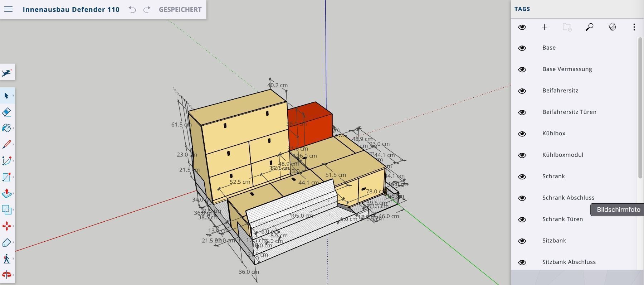Open the tag search magnifier

click(x=589, y=27)
